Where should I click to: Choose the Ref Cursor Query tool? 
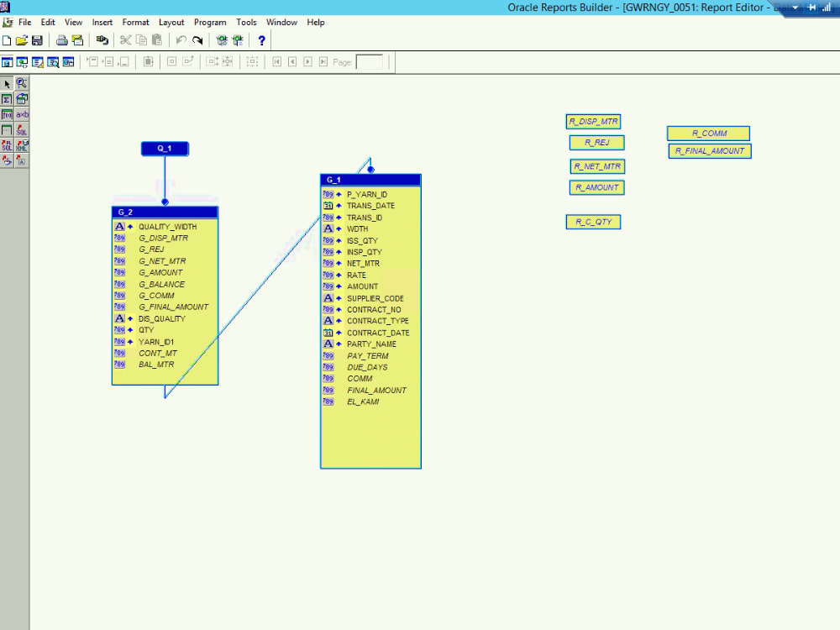click(x=8, y=144)
